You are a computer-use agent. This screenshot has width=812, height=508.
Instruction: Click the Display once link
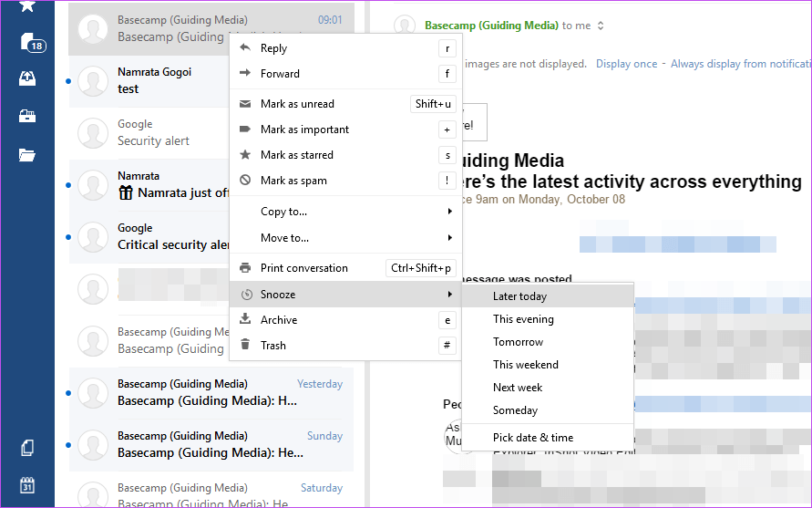(x=626, y=64)
